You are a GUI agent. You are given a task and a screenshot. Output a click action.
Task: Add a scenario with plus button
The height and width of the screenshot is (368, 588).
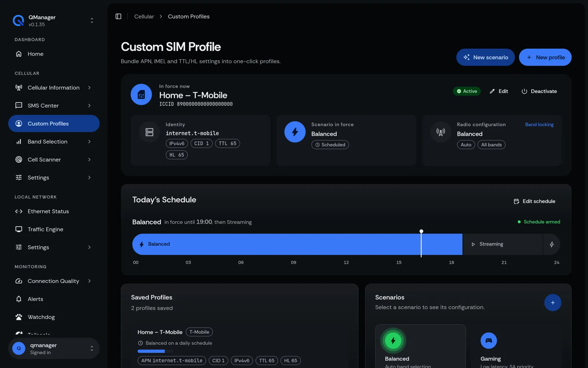point(553,302)
